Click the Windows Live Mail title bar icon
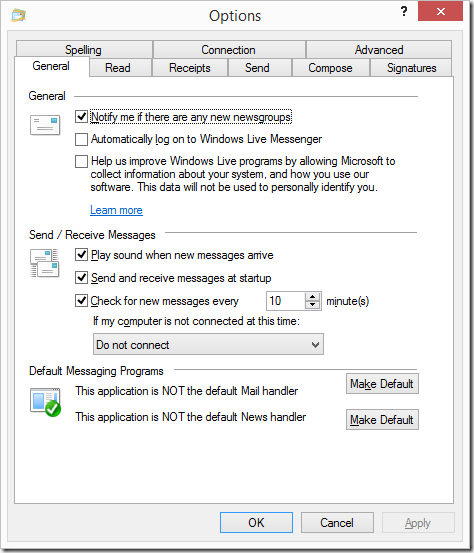Screen dimensions: 474x553 click(18, 16)
